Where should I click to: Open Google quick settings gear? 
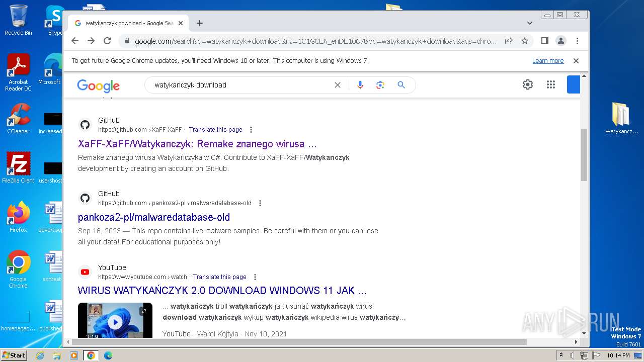click(527, 84)
